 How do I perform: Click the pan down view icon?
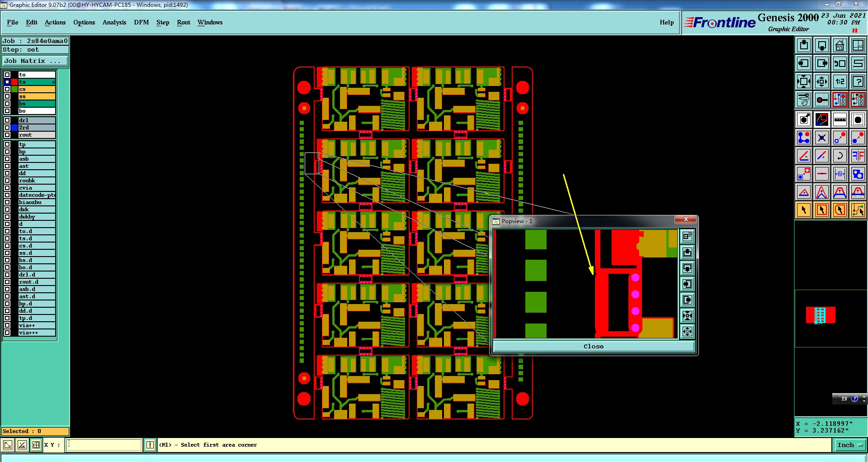(822, 45)
